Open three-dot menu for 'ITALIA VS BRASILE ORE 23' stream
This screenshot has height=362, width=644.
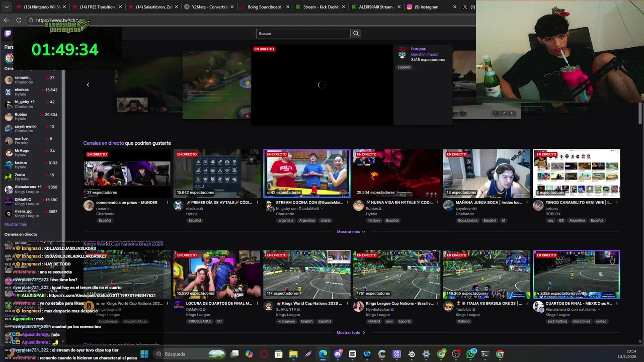(x=527, y=304)
